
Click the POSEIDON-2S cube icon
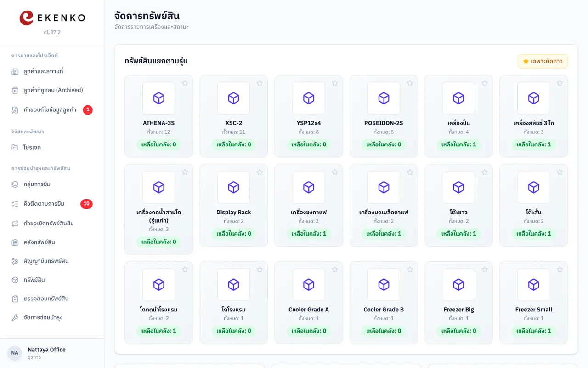click(x=384, y=98)
